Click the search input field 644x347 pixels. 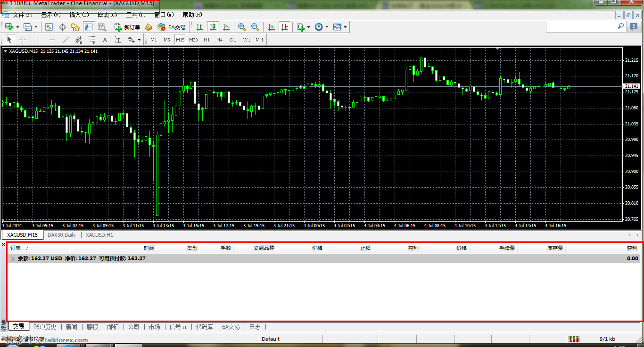pyautogui.click(x=580, y=27)
